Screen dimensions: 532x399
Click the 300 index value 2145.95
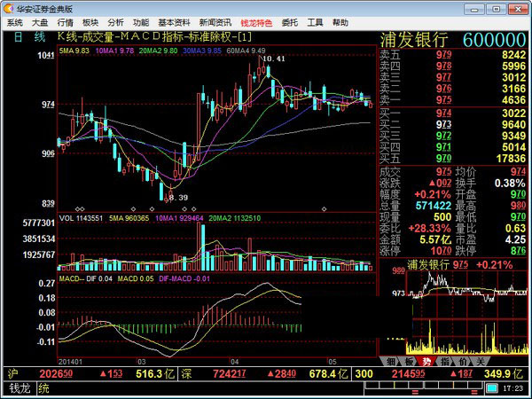click(408, 374)
